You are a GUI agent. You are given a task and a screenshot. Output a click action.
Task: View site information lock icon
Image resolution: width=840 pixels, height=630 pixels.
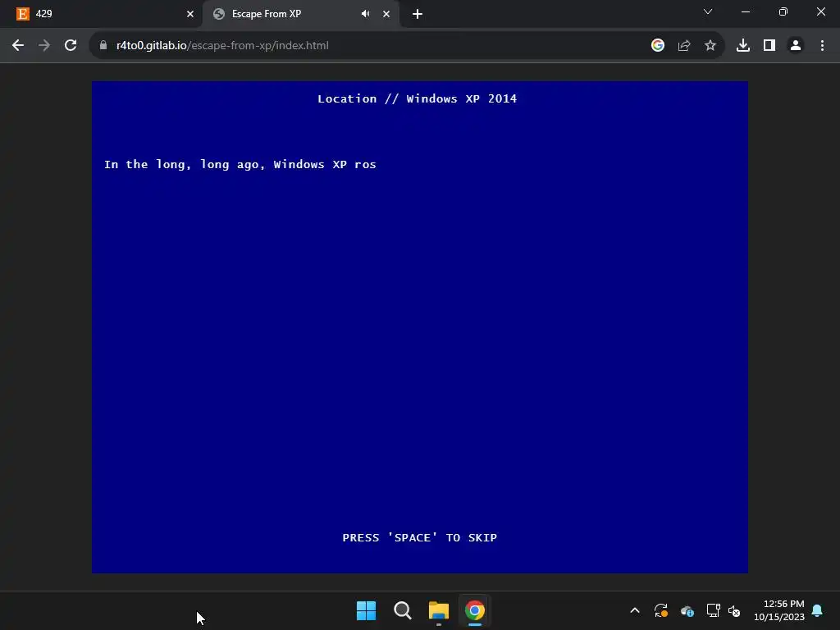(103, 46)
